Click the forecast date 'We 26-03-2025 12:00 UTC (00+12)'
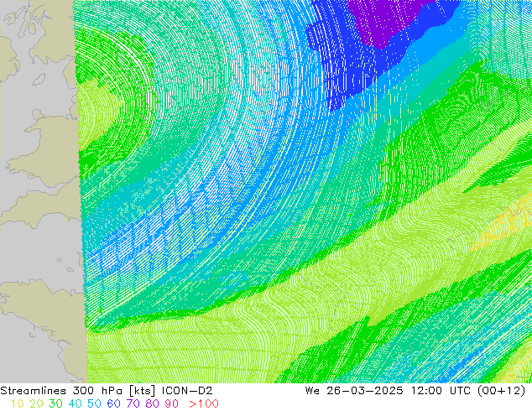The image size is (532, 411). (x=415, y=391)
